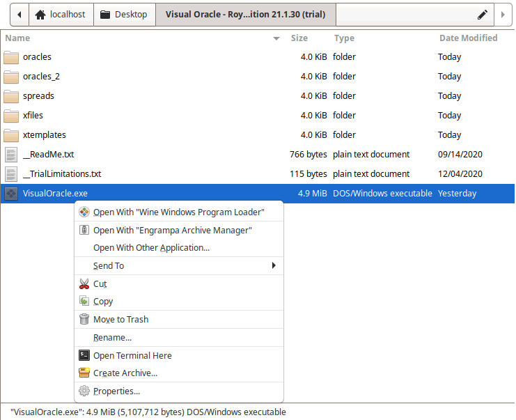Image resolution: width=516 pixels, height=420 pixels.
Task: Click the Engrampa archive manager icon
Action: click(x=84, y=230)
